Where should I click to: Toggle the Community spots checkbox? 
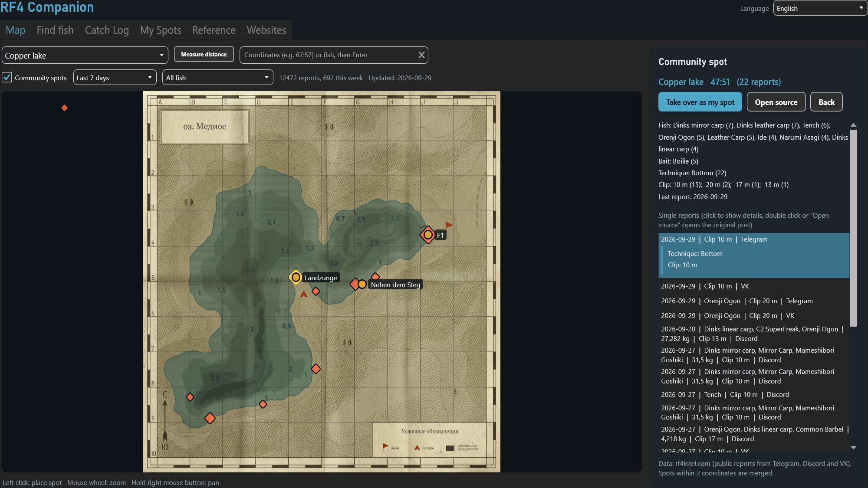click(7, 77)
